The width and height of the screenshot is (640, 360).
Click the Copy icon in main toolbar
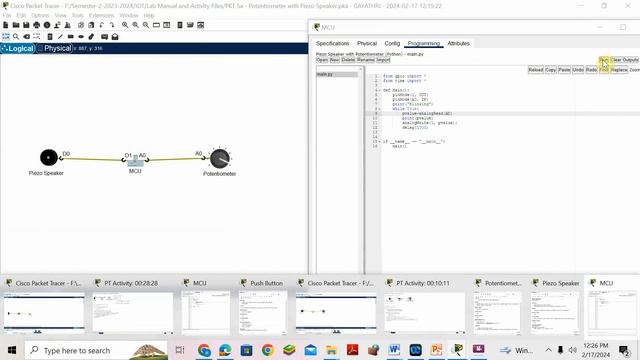coord(81,25)
